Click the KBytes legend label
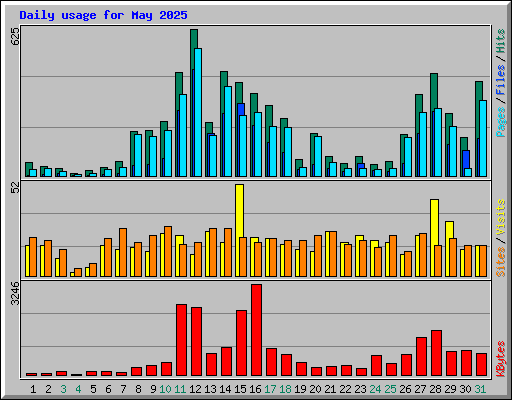Screen dimensions: 512x400 point(501,359)
